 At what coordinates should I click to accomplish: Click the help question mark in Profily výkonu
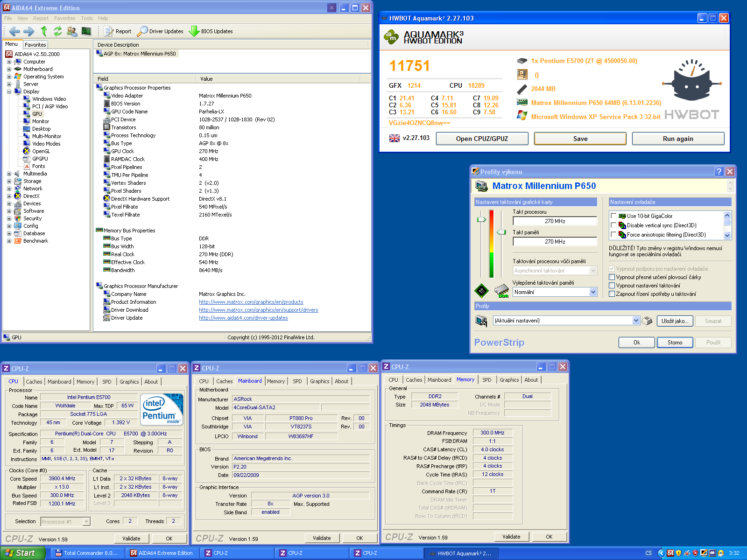tap(719, 172)
